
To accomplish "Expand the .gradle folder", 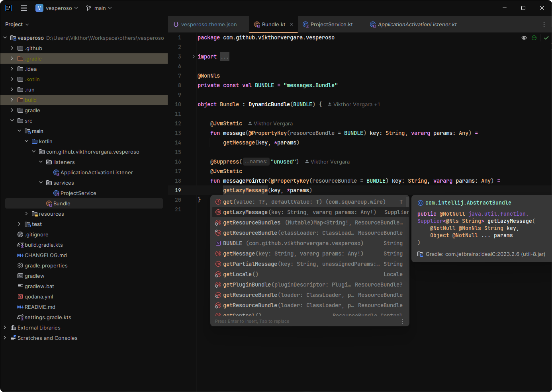I will (12, 59).
